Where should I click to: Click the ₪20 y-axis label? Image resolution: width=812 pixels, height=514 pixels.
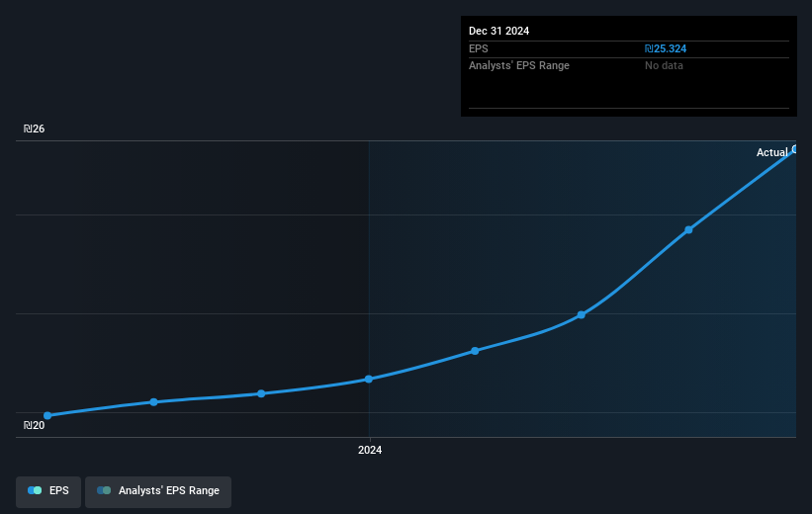pos(35,425)
